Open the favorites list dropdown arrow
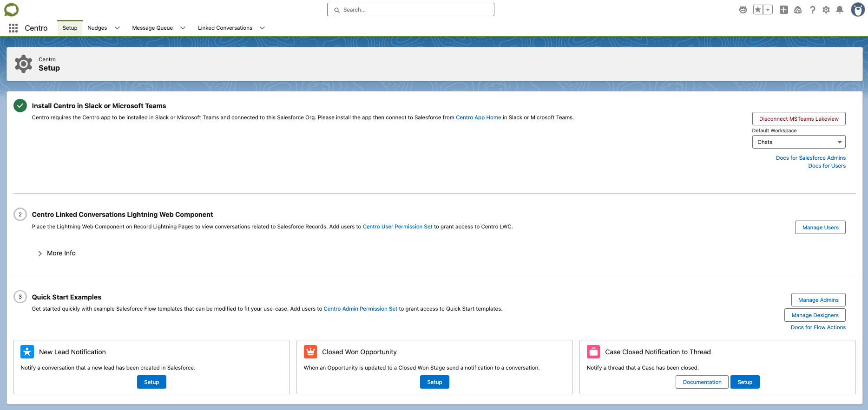 pyautogui.click(x=768, y=10)
